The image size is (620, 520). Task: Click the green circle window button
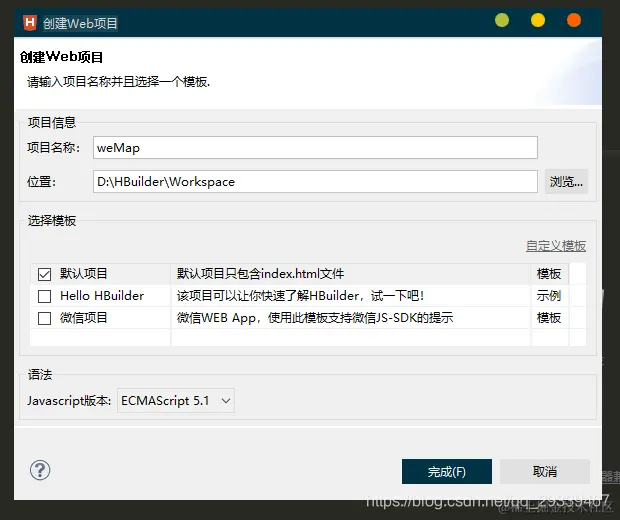[502, 20]
